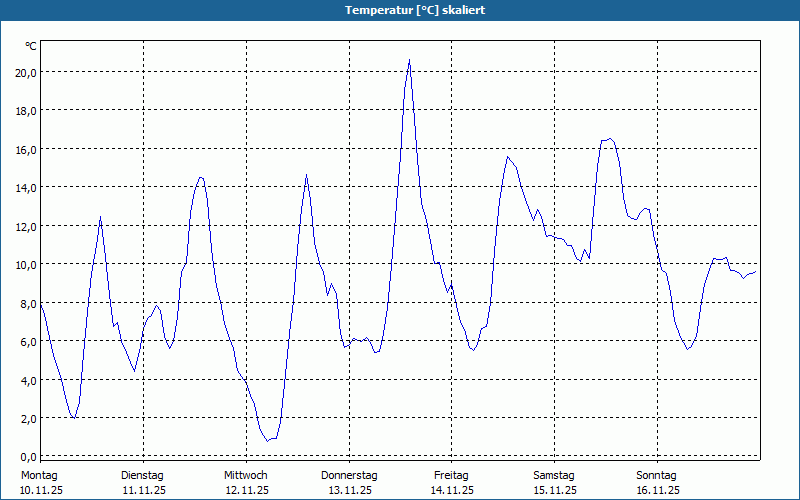
Task: Click the date 12.11.25
Action: pos(247,490)
